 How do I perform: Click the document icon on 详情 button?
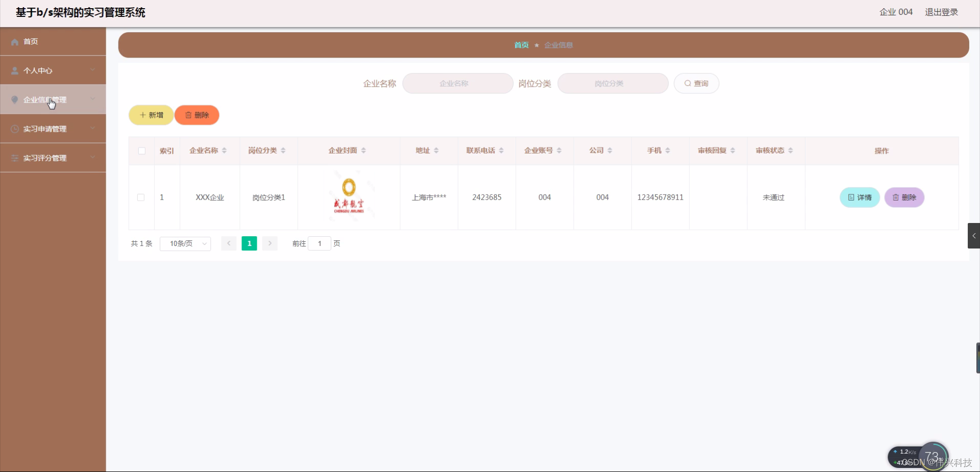[850, 197]
